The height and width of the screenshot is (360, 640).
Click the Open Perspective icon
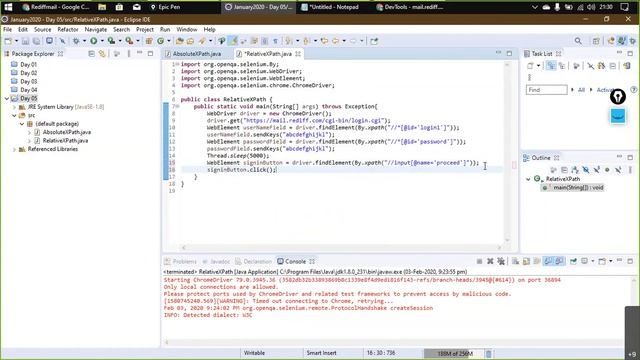(x=596, y=41)
